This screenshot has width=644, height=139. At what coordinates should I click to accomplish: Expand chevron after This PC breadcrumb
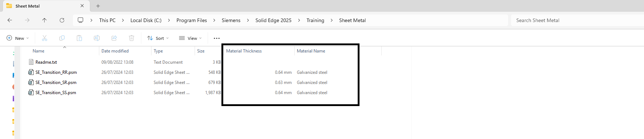123,20
